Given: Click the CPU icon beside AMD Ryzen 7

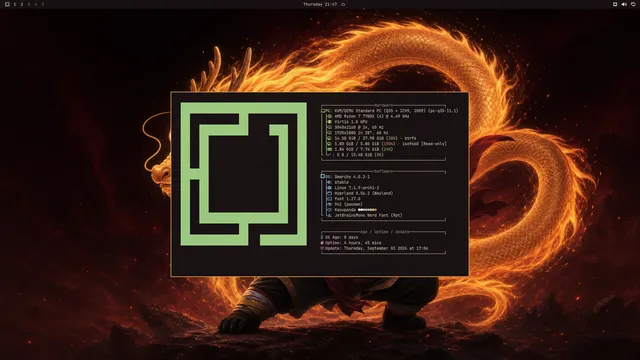Looking at the screenshot, I should [x=329, y=116].
